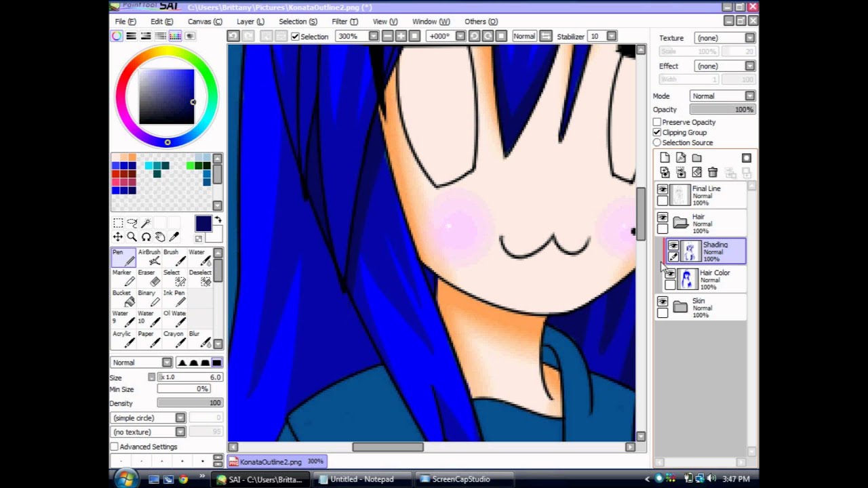The height and width of the screenshot is (488, 868).
Task: Adjust the layer Opacity slider
Action: pyautogui.click(x=722, y=109)
